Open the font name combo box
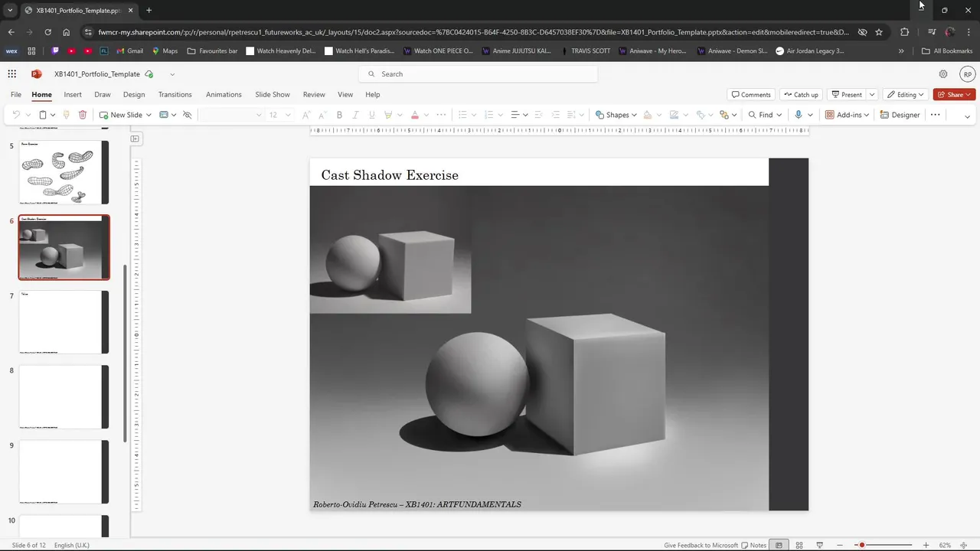 pos(230,115)
